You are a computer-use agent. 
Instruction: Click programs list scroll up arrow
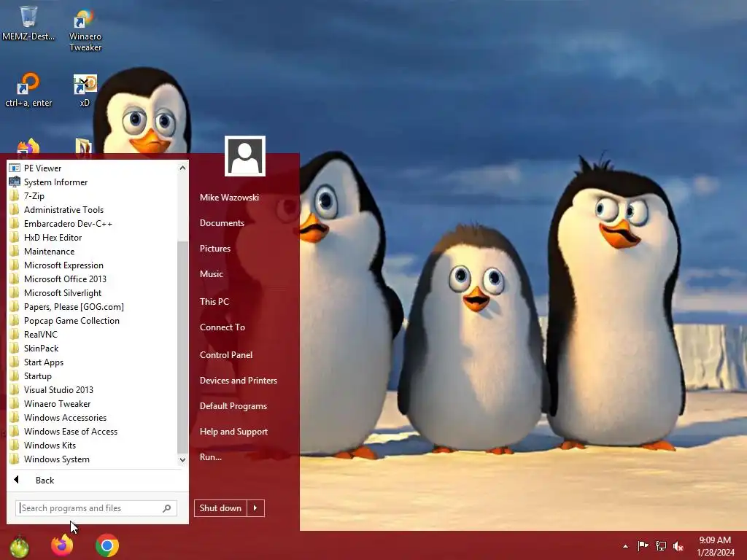tap(182, 168)
